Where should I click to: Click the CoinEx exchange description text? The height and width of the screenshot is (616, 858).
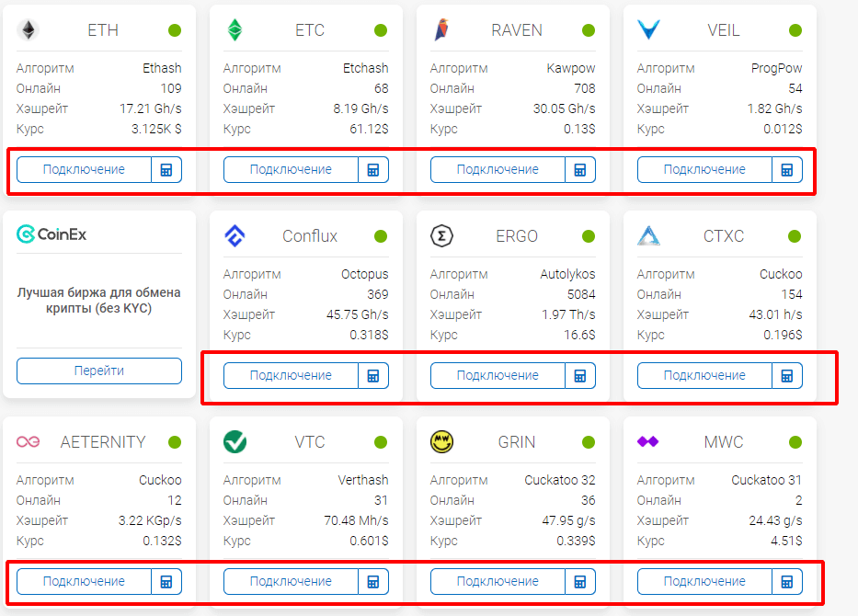(x=99, y=301)
